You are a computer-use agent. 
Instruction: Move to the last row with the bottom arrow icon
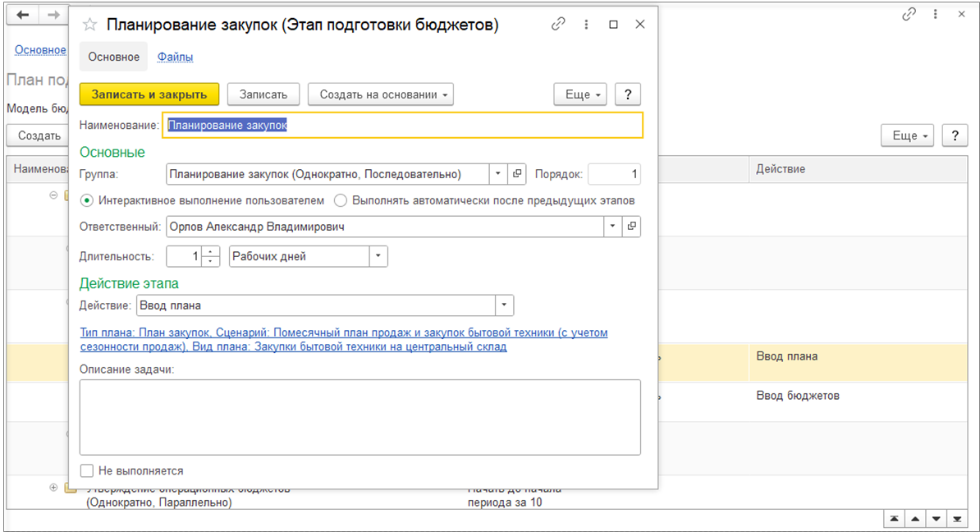[x=956, y=520]
